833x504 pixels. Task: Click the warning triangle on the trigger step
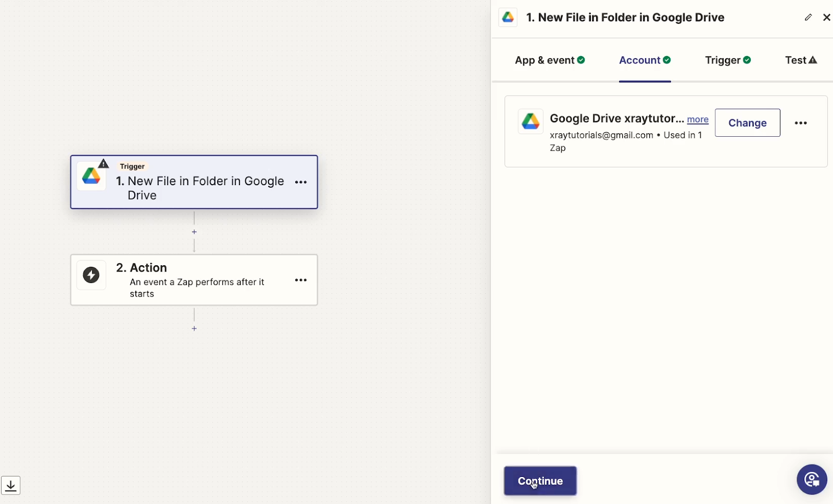tap(104, 164)
